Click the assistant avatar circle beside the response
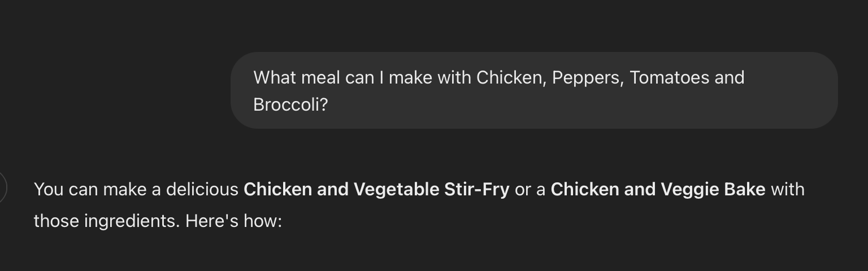Screen dimensions: 868x271 pos(2,187)
